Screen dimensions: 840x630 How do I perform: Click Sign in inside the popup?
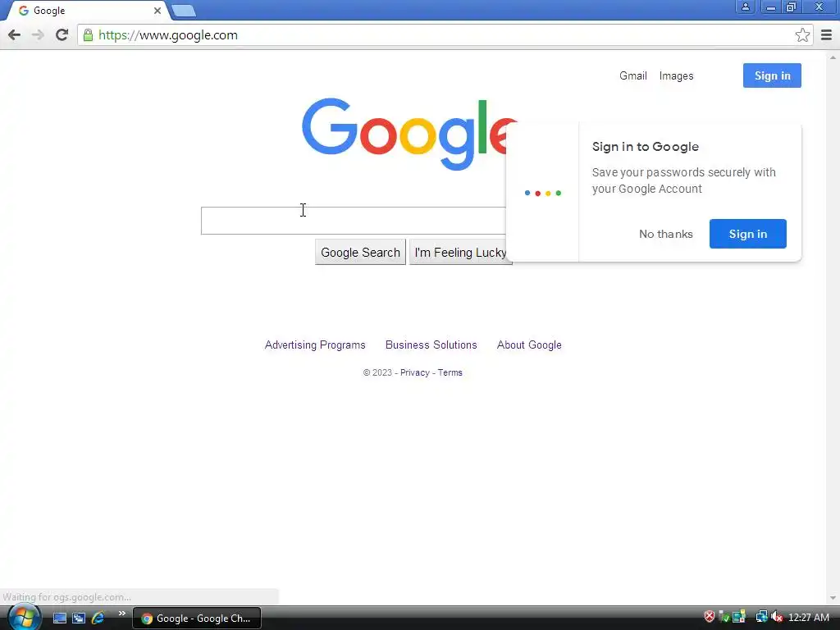coord(748,234)
